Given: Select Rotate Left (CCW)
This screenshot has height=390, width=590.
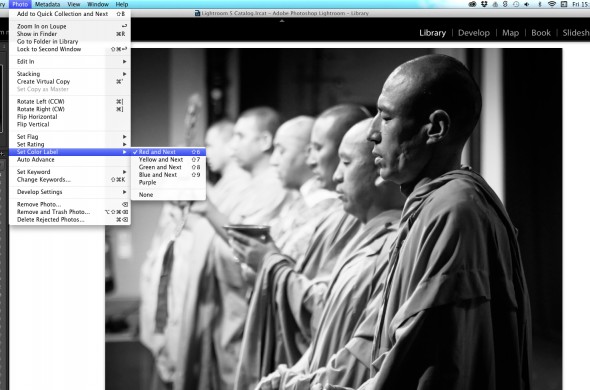Looking at the screenshot, I should 70,101.
